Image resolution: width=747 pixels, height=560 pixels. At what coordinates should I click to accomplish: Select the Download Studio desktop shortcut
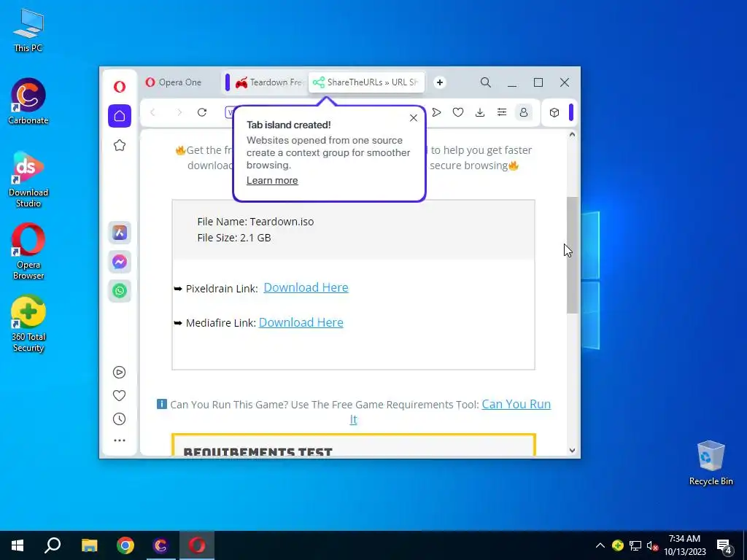(x=28, y=179)
